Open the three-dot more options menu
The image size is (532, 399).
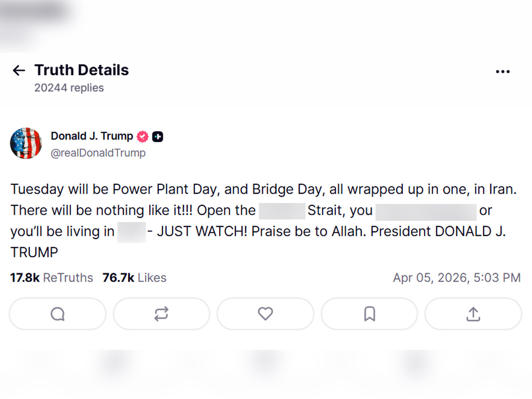point(502,72)
